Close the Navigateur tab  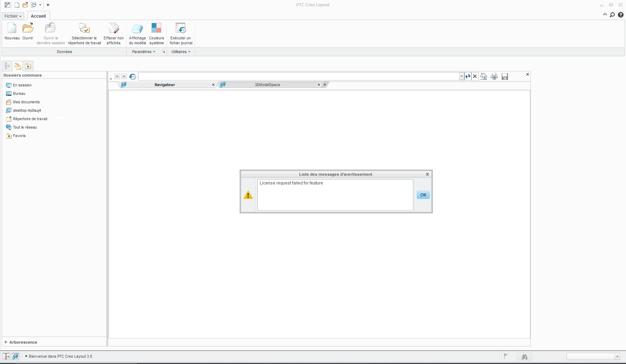pos(213,85)
